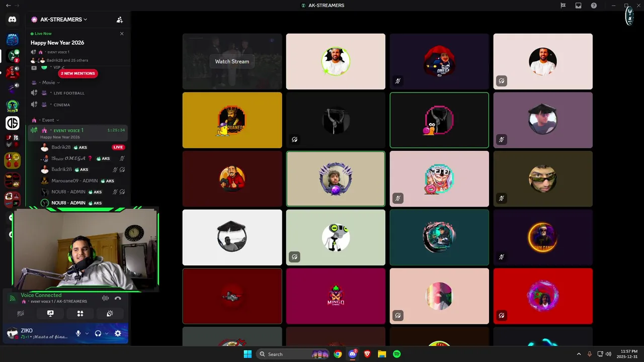Open Spotify from the taskbar
This screenshot has height=362, width=644.
point(396,354)
